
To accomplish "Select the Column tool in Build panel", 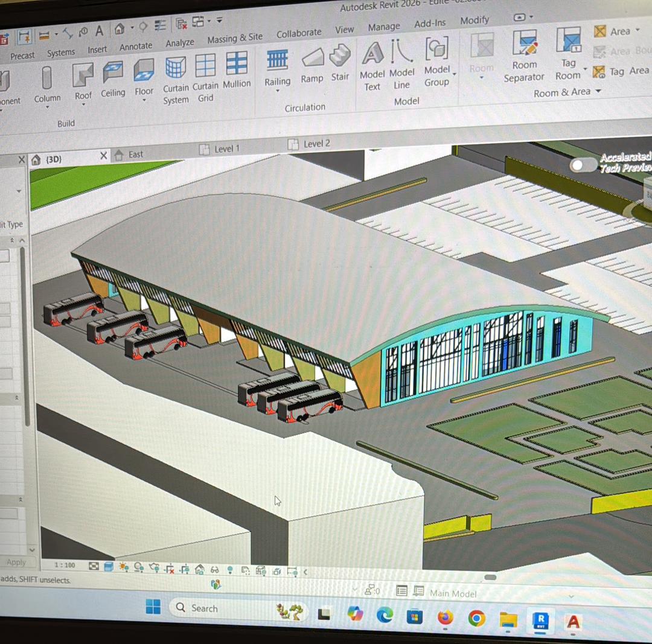I will (46, 84).
